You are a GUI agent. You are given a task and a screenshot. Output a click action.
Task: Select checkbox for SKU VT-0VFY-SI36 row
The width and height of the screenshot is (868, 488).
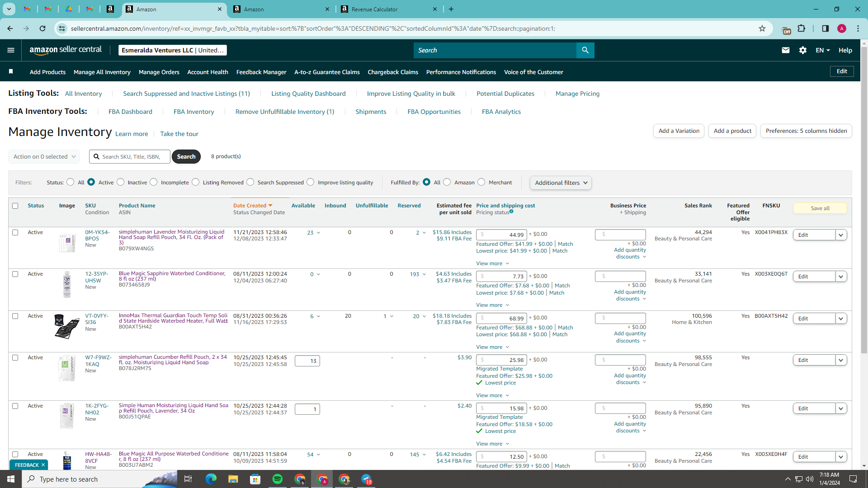[15, 316]
